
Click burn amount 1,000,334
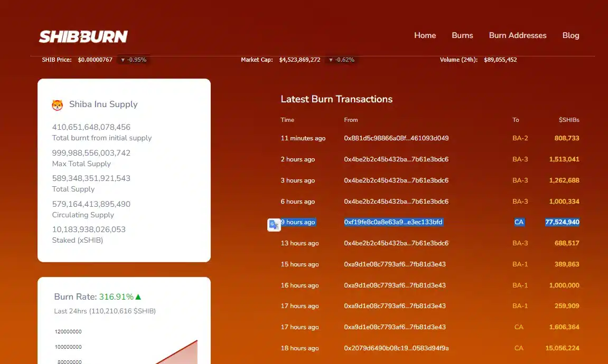point(564,202)
